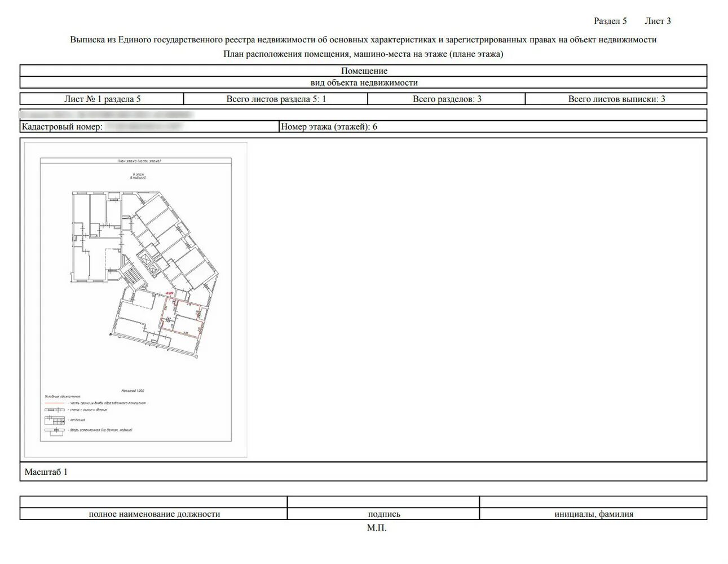Click the empty field above 'инициалы, фамилия'
Viewport: 728px width, 564px height.
593,502
